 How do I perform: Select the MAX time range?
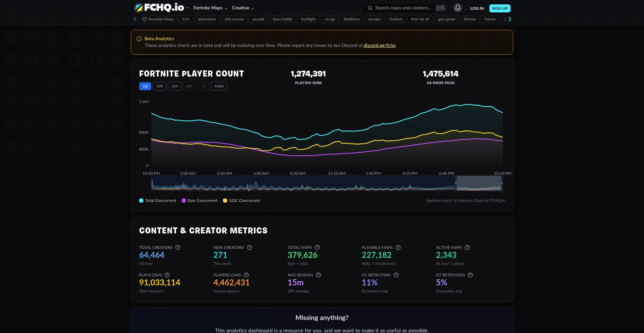coord(219,86)
